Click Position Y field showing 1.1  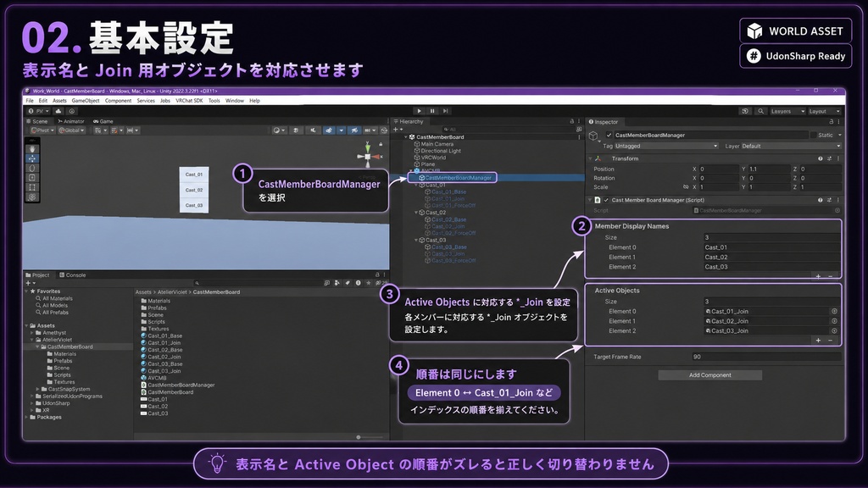pyautogui.click(x=768, y=169)
